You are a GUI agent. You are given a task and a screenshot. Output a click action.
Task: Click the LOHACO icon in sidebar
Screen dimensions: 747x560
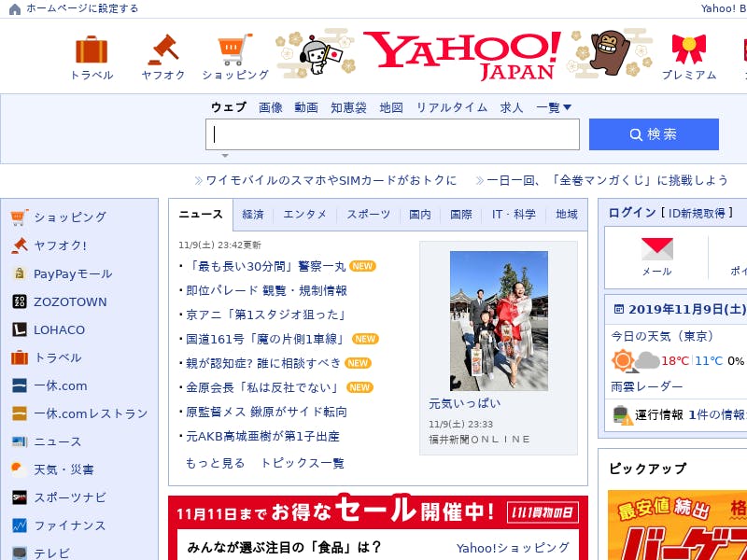pyautogui.click(x=19, y=329)
